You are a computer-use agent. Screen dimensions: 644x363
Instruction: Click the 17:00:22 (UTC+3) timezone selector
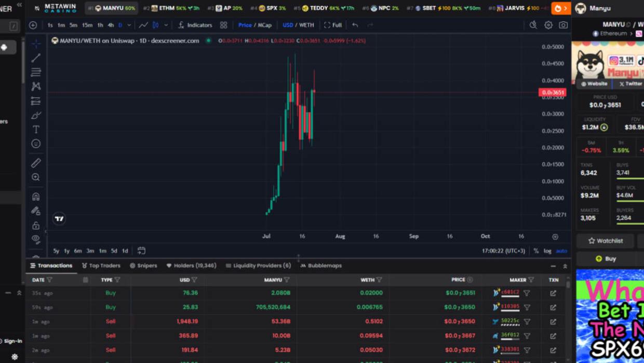[504, 251]
